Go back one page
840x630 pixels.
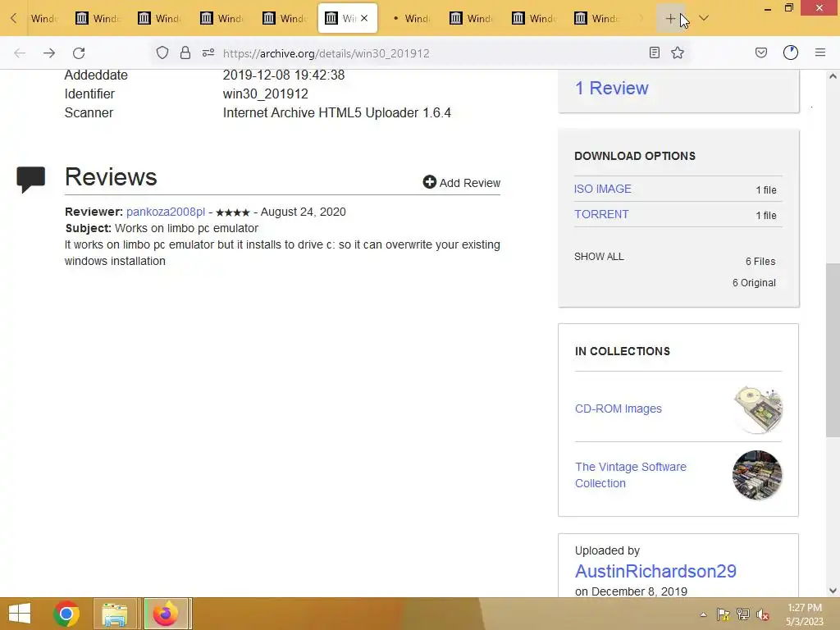click(x=20, y=53)
